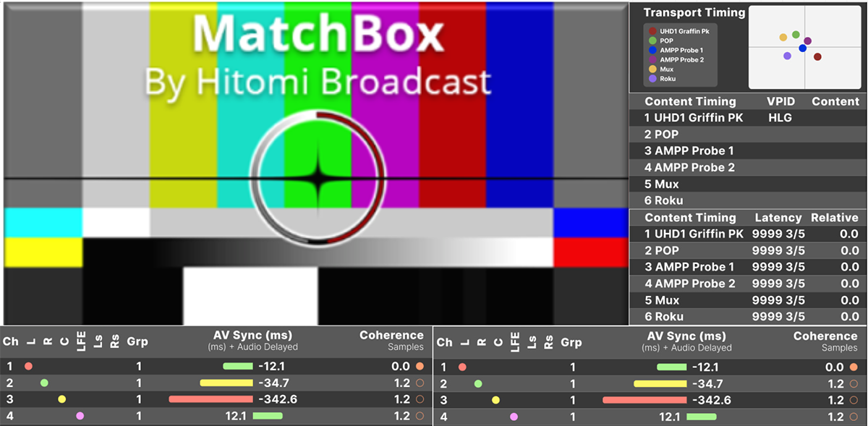Click the blue AMPP Probe 1 legend dot

click(x=652, y=51)
